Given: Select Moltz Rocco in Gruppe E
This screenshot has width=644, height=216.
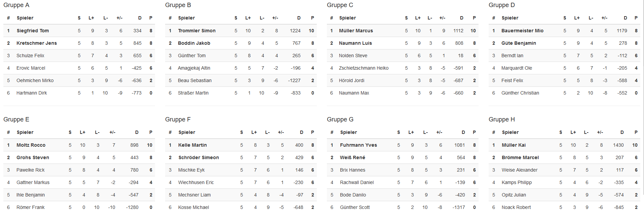Looking at the screenshot, I should point(31,145).
